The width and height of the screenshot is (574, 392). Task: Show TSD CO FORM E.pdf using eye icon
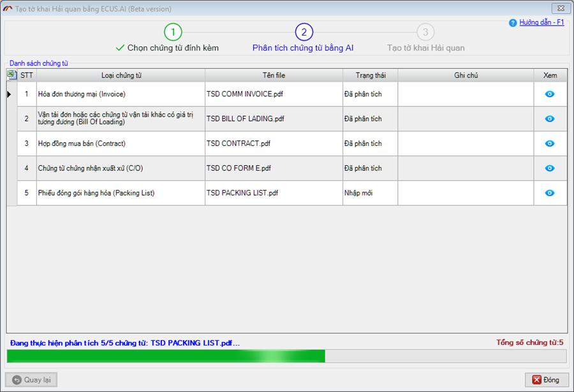550,168
